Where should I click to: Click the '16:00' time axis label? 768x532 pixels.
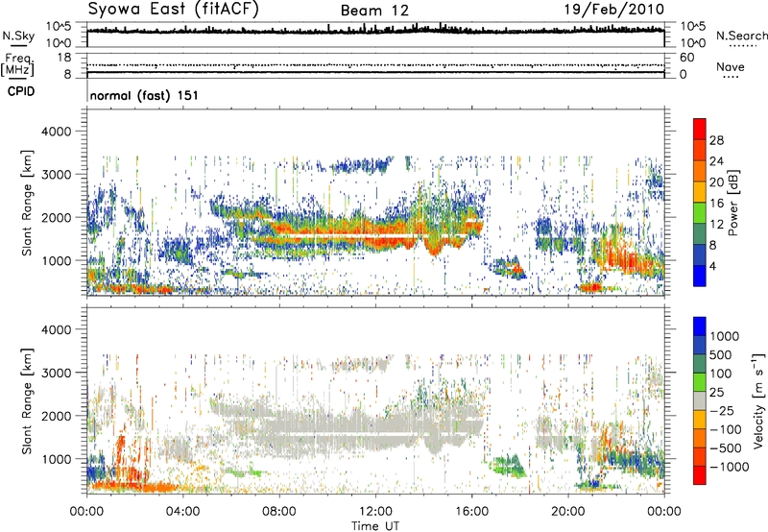(471, 512)
